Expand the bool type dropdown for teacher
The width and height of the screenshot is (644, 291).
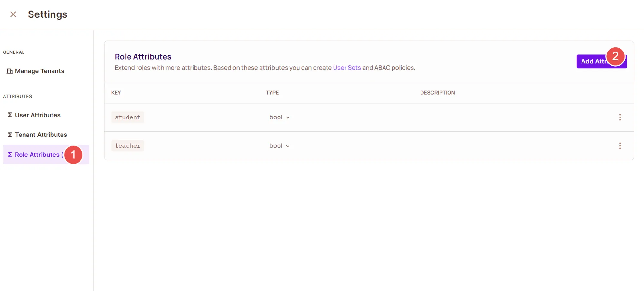(x=279, y=146)
